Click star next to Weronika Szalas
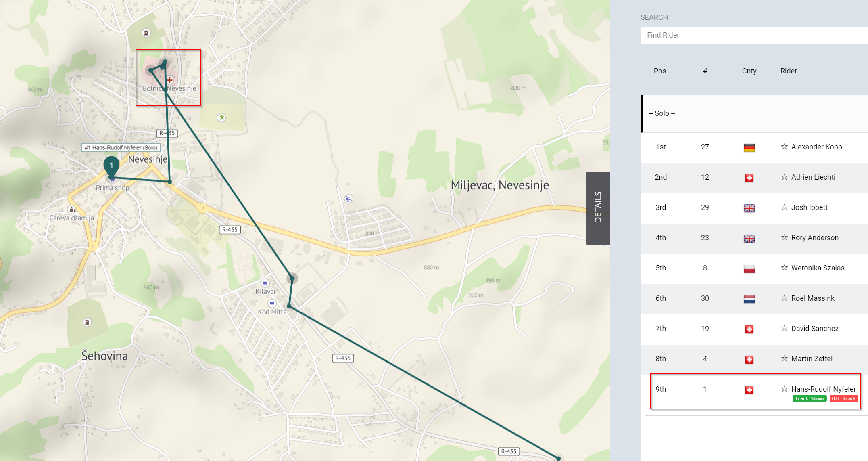868x461 pixels. tap(784, 268)
